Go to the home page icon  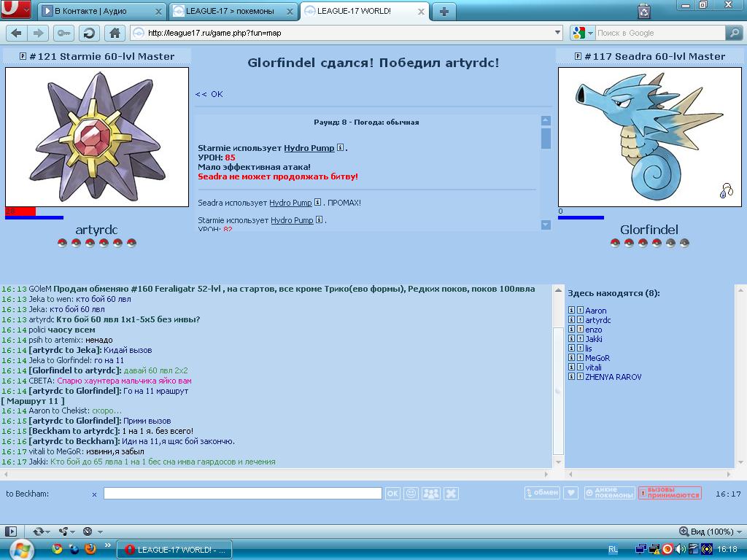(x=115, y=33)
